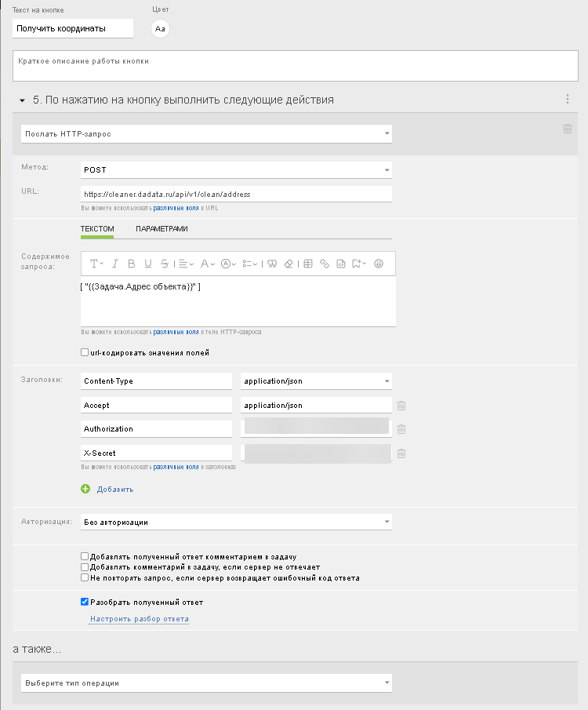
Task: Switch to the ПАРАМЕТРАМИ tab
Action: [162, 229]
